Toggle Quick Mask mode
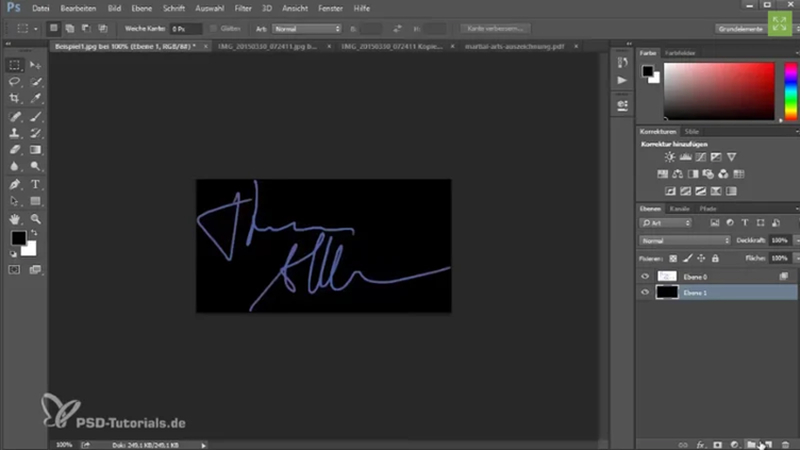 (x=14, y=269)
